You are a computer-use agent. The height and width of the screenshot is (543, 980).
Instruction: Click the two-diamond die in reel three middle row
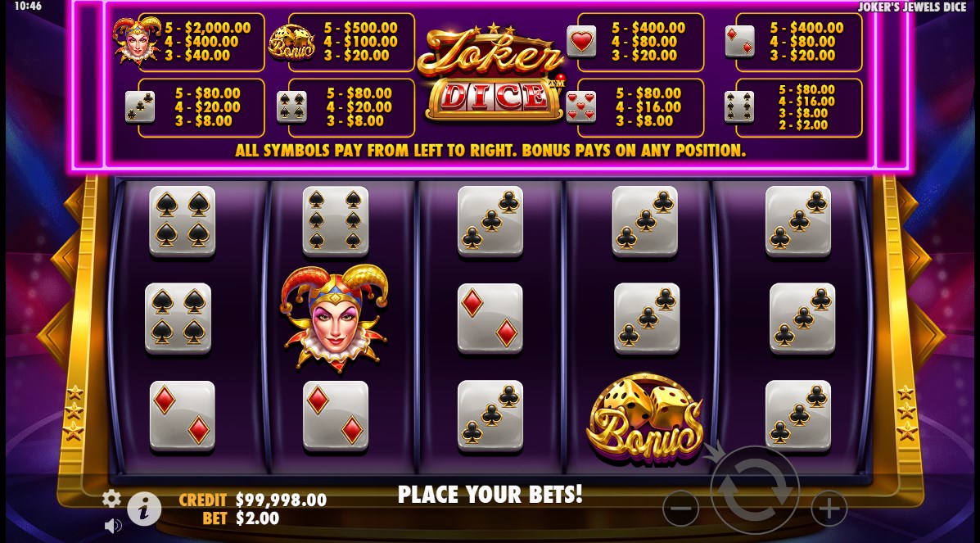[x=490, y=319]
